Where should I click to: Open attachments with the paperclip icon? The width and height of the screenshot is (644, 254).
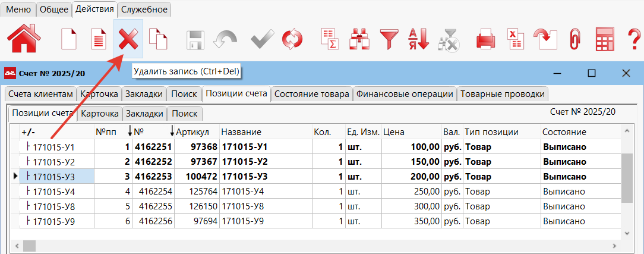(x=574, y=40)
